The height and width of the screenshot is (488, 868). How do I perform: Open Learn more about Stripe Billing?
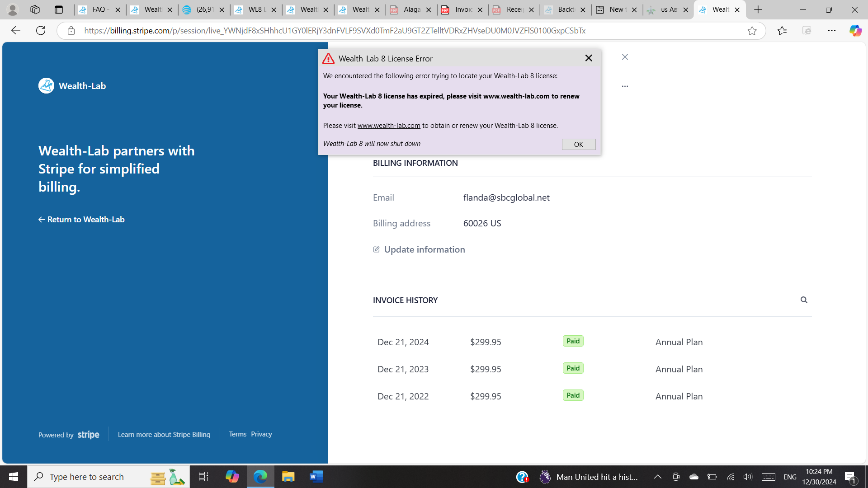pos(164,435)
